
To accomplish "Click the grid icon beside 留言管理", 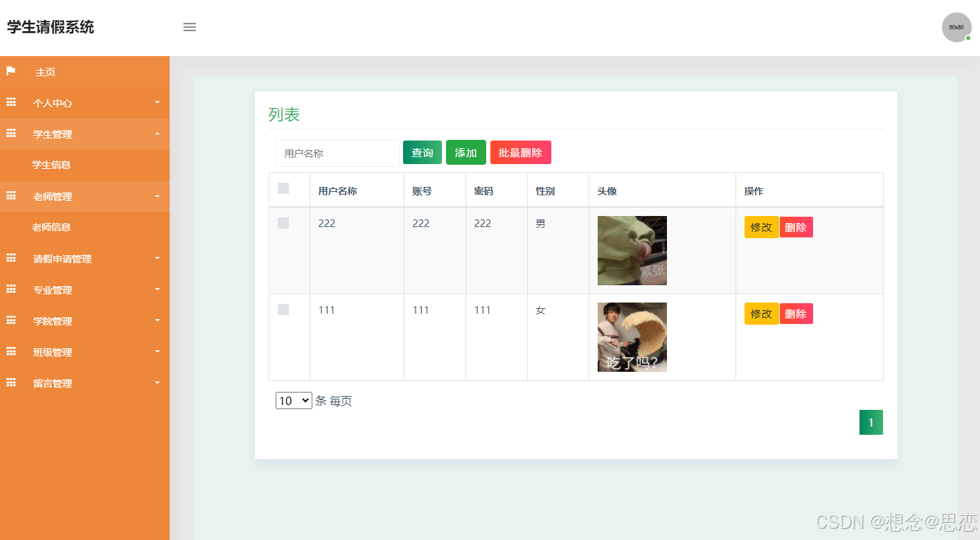I will 11,383.
